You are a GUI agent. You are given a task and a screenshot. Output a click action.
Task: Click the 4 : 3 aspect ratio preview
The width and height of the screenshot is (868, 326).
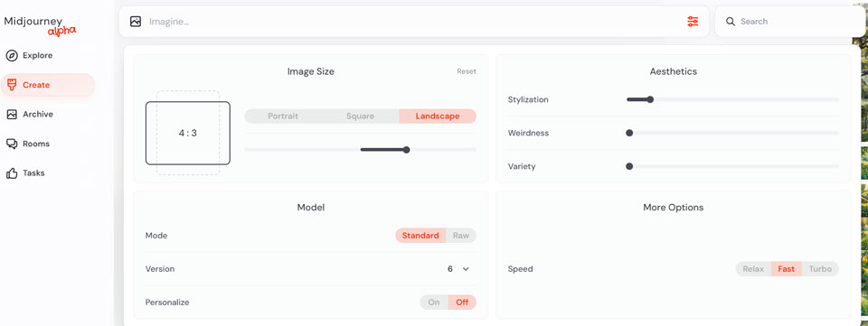(x=188, y=133)
